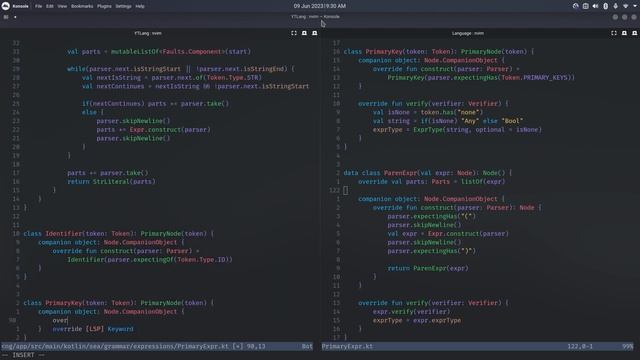Click the '-- INSERT --' mode indicator
This screenshot has height=360, width=640.
(23, 355)
